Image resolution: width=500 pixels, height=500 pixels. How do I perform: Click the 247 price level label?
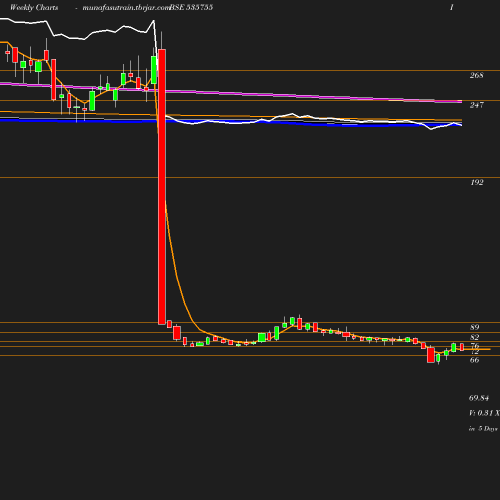click(x=477, y=105)
